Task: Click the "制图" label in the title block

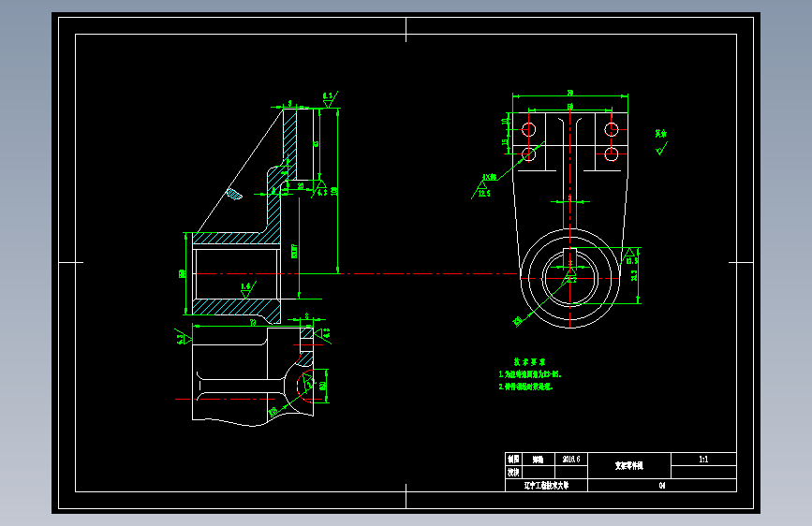Action: tap(513, 460)
